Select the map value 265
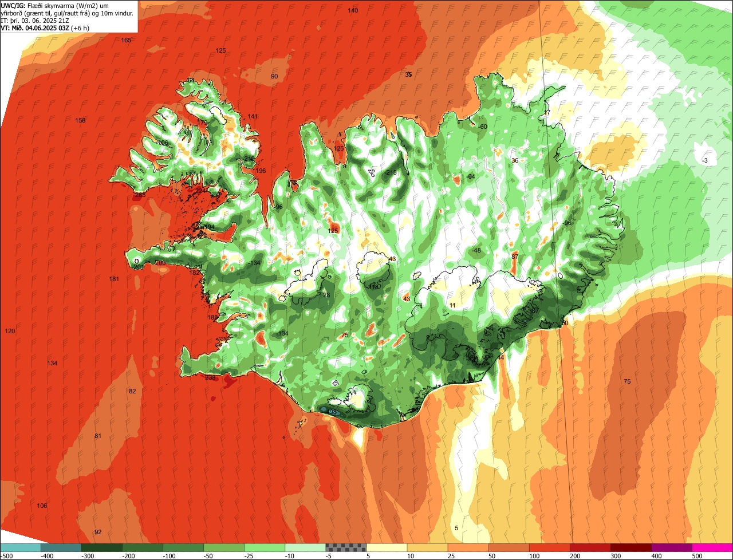 click(140, 195)
